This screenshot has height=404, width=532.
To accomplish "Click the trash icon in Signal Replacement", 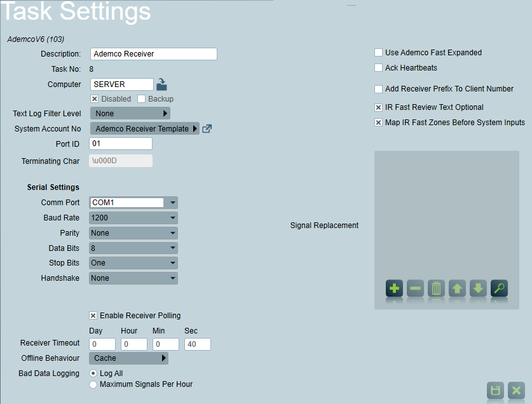I will point(436,288).
